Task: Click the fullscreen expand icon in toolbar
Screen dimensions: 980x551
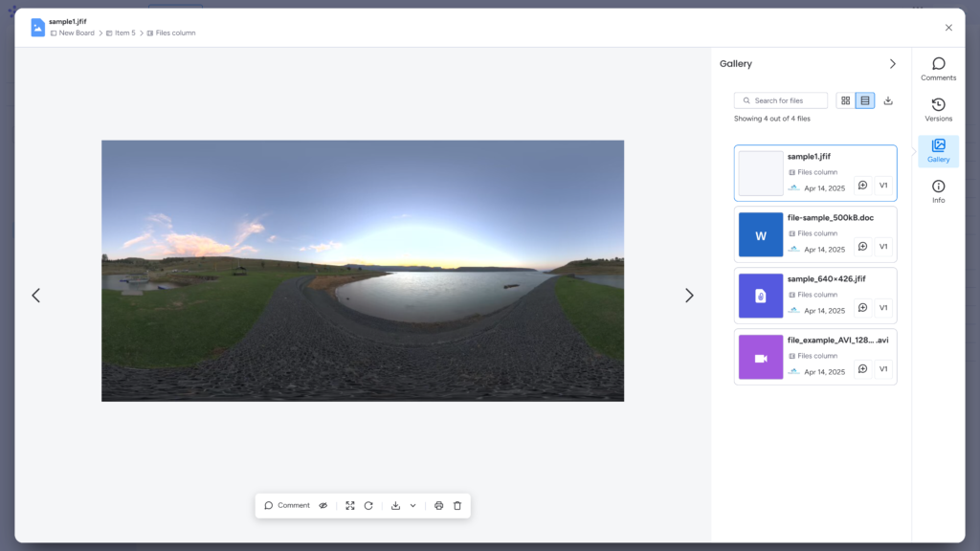Action: click(350, 505)
